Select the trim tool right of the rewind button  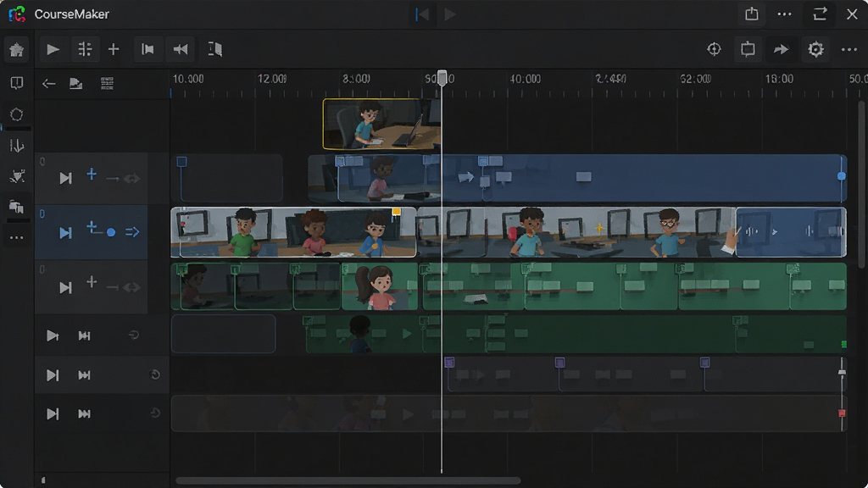214,49
